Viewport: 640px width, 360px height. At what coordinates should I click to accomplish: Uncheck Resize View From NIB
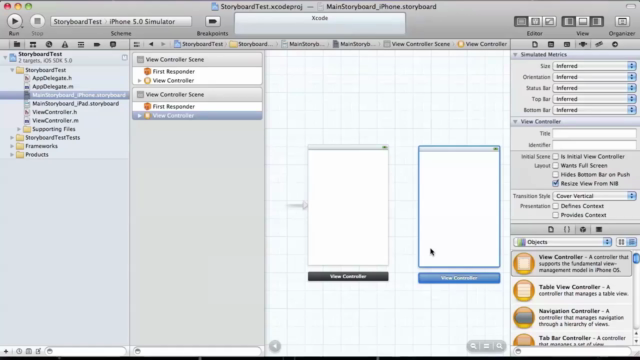[x=556, y=183]
